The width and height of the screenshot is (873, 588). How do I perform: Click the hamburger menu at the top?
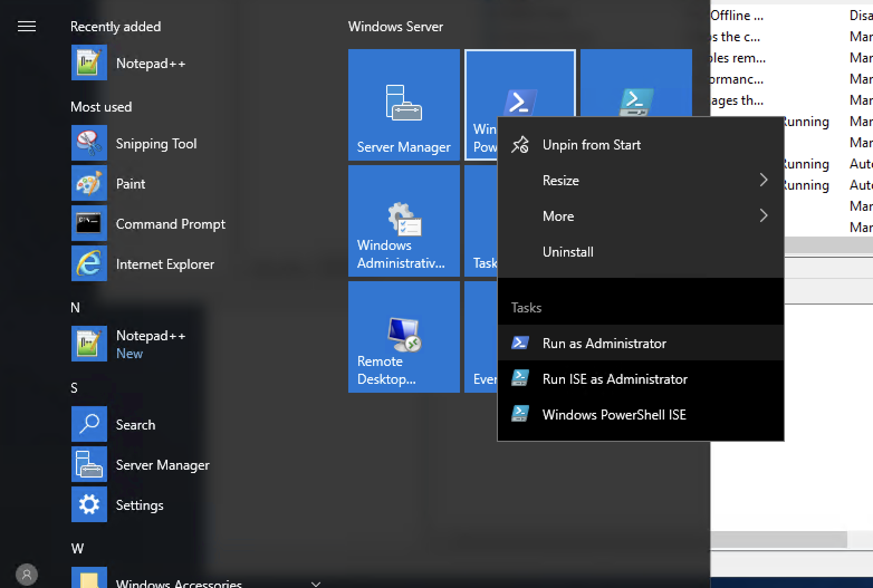(26, 26)
